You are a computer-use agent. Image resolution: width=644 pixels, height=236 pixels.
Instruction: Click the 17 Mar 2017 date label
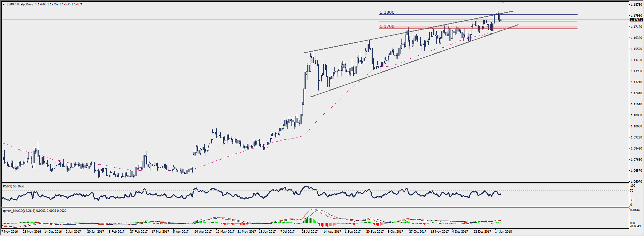click(x=160, y=232)
